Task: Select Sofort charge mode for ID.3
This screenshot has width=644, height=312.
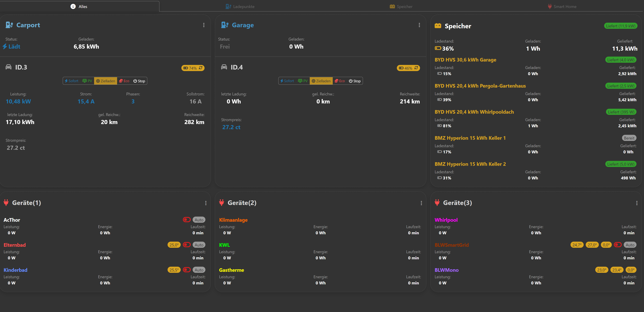Action: (71, 81)
